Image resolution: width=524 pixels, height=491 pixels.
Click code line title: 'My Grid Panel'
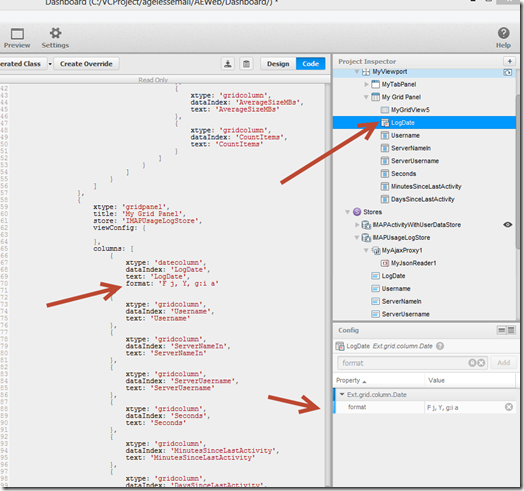pyautogui.click(x=139, y=214)
